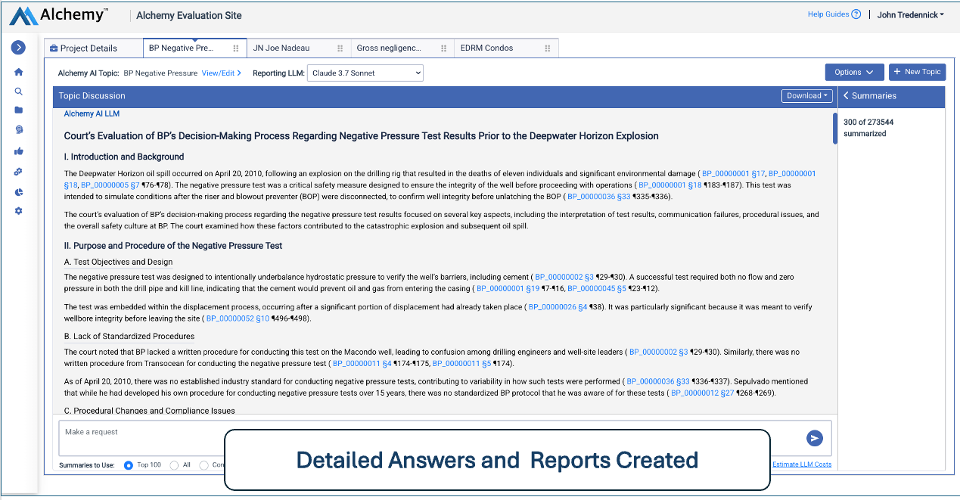
Task: Open the AI brain icon in sidebar
Action: pyautogui.click(x=18, y=130)
